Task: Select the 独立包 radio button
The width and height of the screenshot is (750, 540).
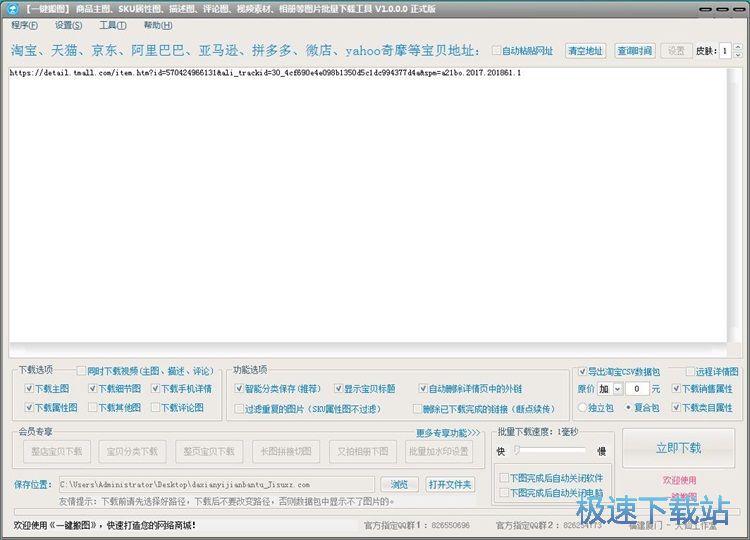Action: [x=583, y=408]
